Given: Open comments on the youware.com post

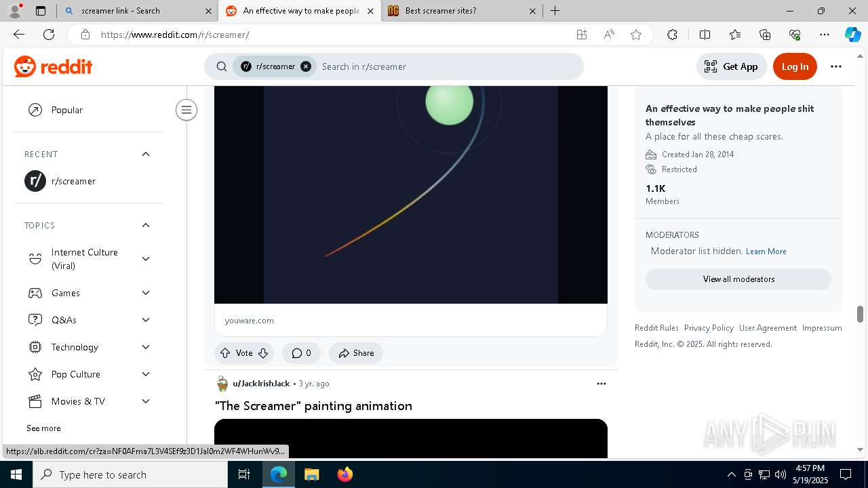Looking at the screenshot, I should pos(301,353).
